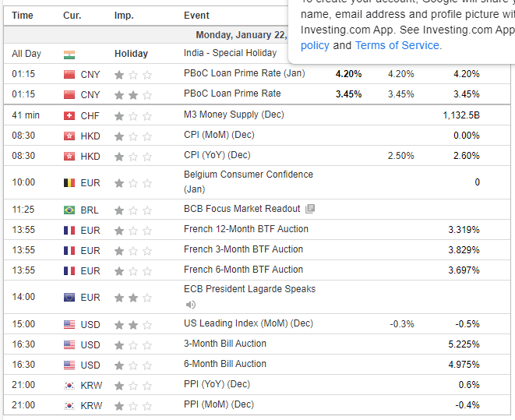Click the Imp. column header

click(123, 16)
